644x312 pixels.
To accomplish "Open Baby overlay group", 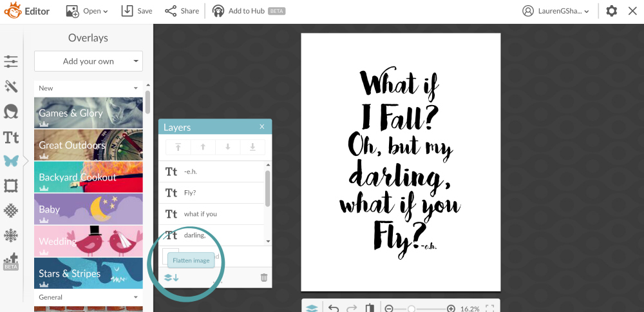I will [88, 209].
